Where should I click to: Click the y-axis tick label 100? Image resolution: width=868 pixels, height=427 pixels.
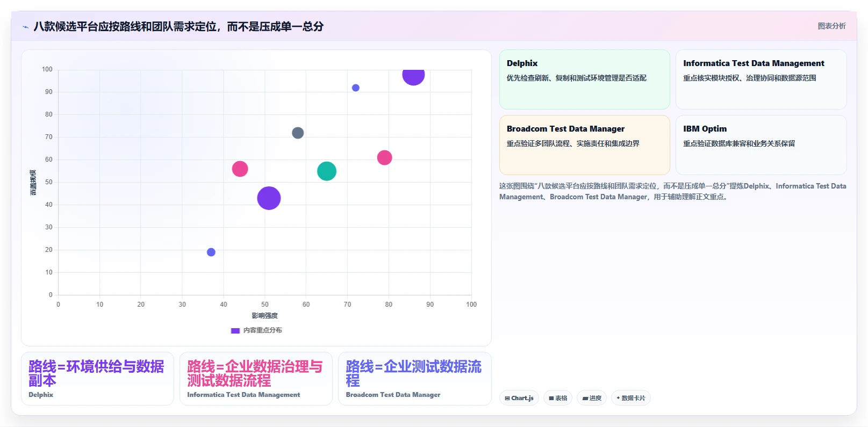[47, 69]
